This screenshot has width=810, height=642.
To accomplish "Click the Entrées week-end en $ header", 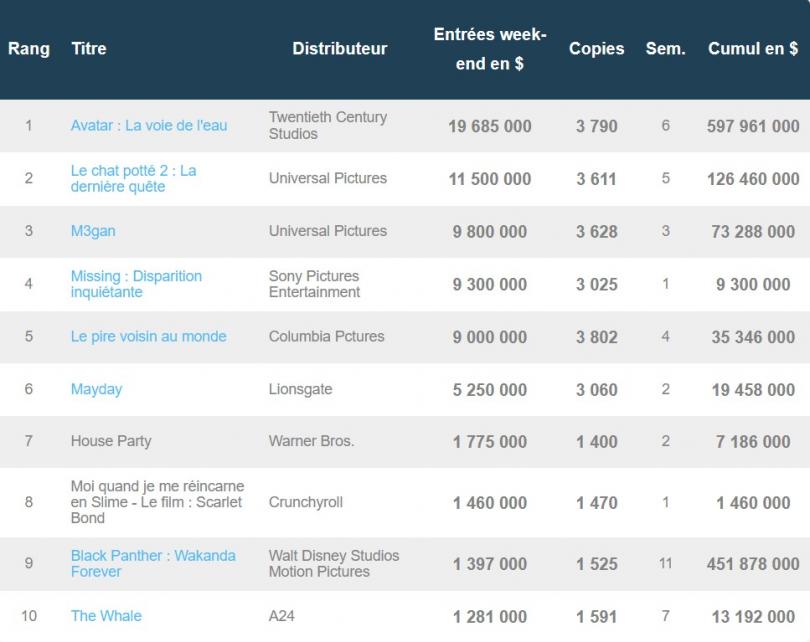I will [x=490, y=49].
